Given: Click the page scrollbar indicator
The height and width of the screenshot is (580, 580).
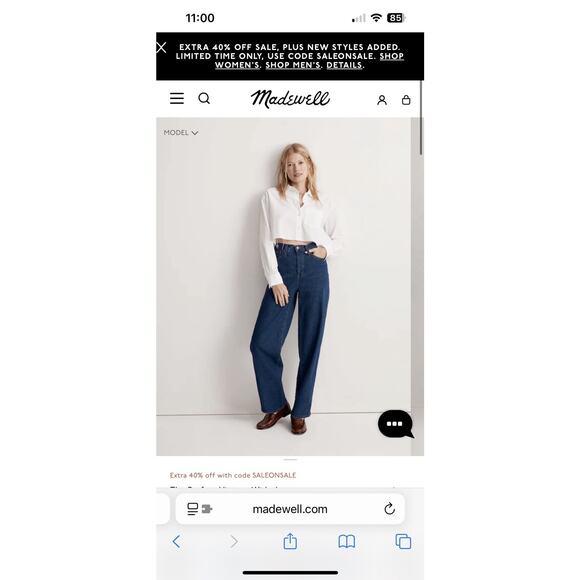Looking at the screenshot, I should click(421, 118).
